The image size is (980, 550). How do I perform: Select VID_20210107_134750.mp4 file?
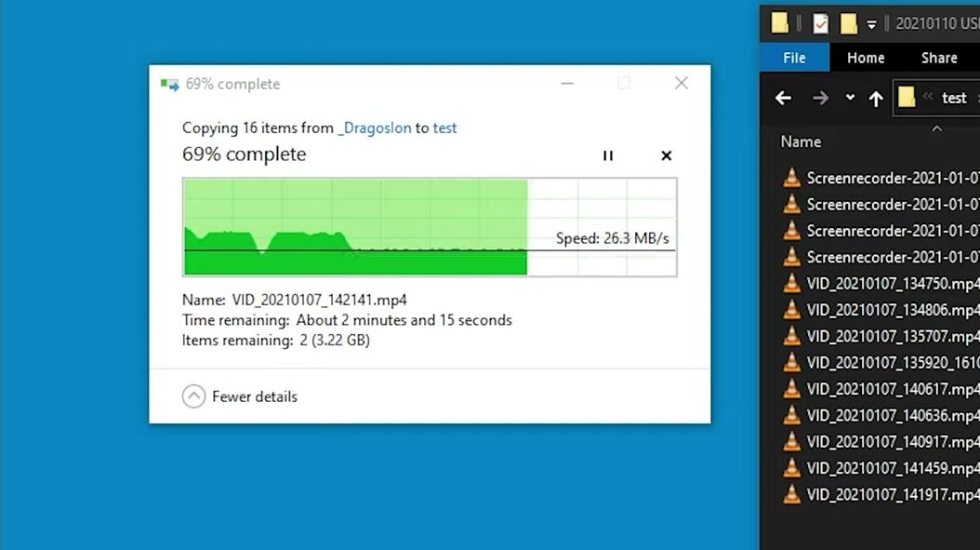tap(881, 284)
